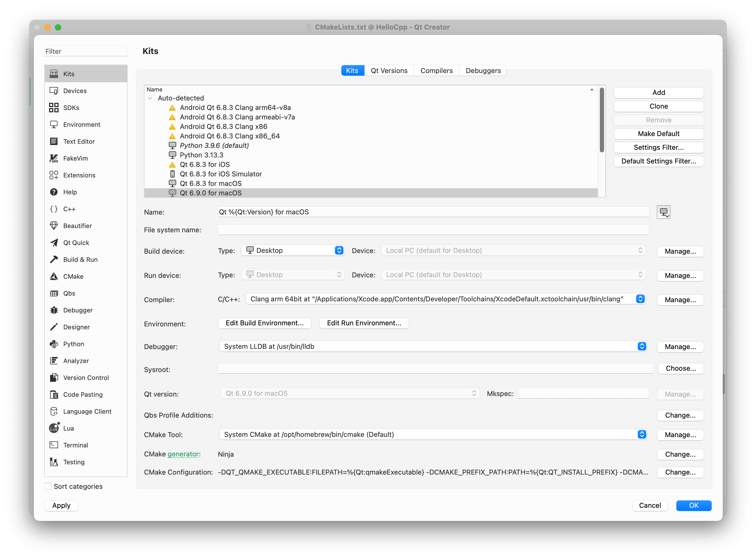Screen dimensions: 756x560
Task: Click the kit Name text field
Action: click(433, 212)
